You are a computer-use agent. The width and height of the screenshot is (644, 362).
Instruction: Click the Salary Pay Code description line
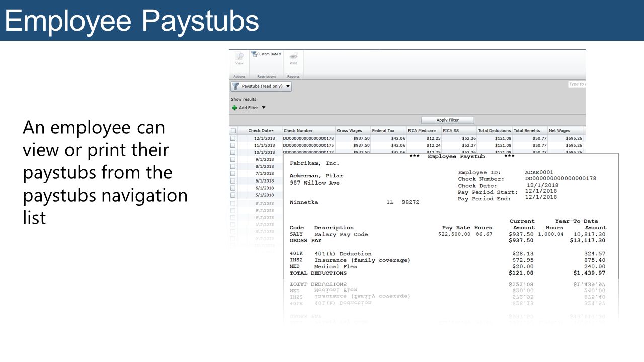(x=341, y=234)
